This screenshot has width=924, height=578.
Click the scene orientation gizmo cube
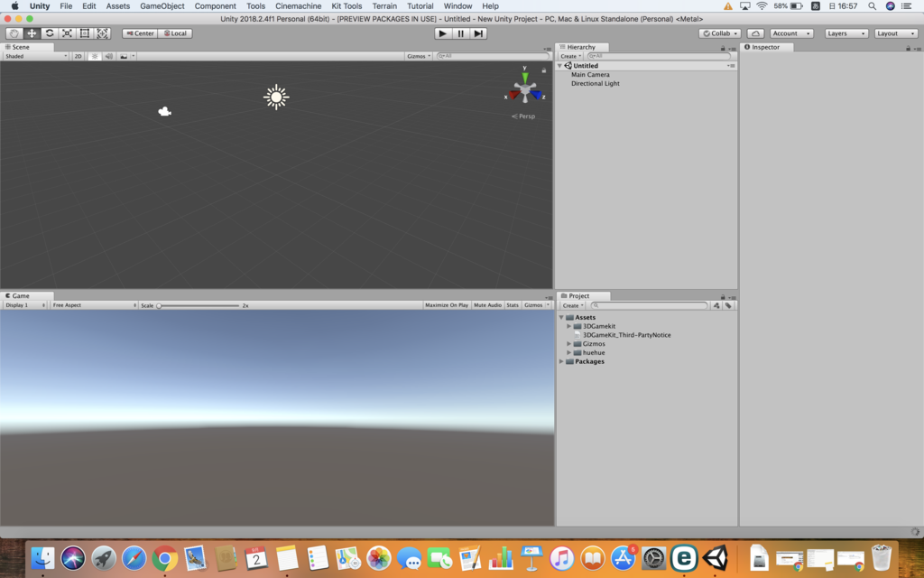(524, 90)
